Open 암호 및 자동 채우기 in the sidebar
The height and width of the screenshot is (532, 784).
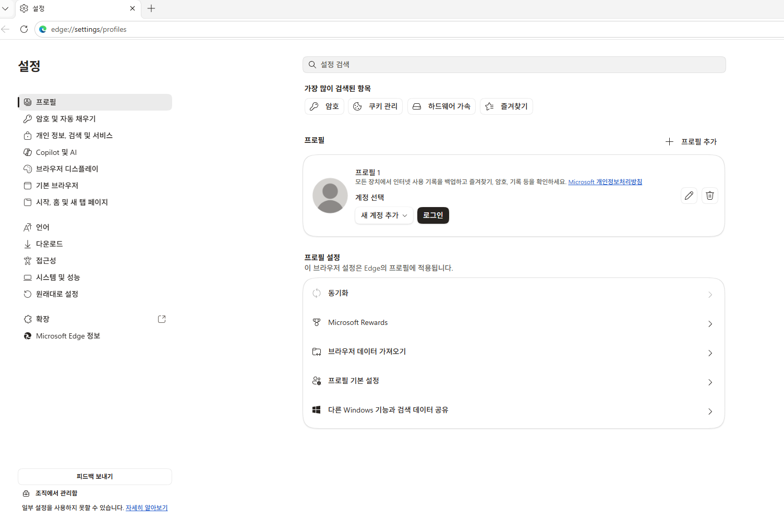point(95,119)
